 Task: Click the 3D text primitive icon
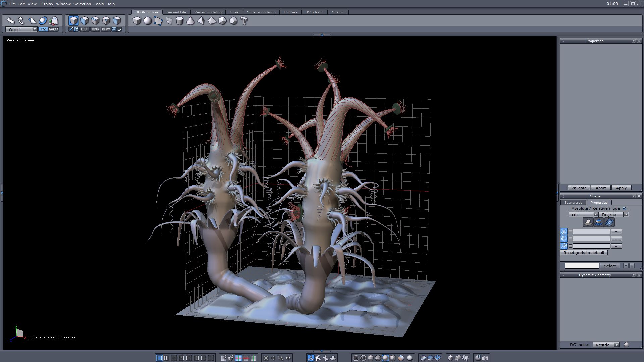244,21
